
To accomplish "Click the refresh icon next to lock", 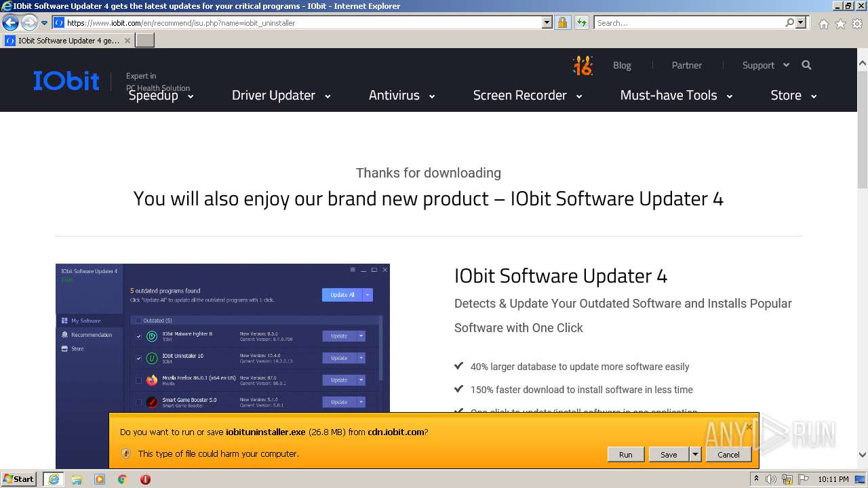I will point(581,22).
